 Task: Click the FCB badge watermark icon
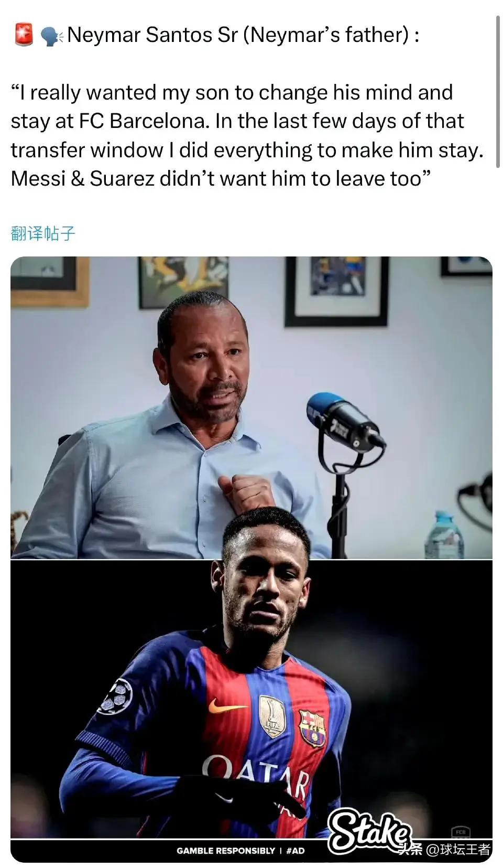tap(461, 832)
